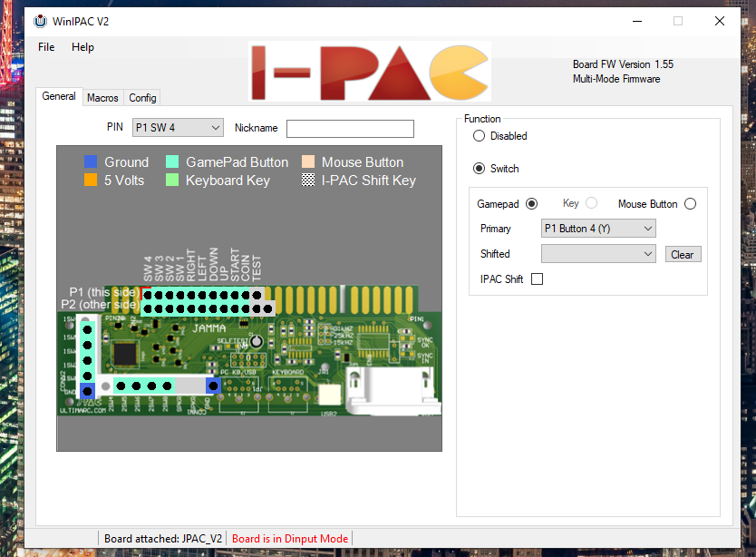Image resolution: width=756 pixels, height=557 pixels.
Task: Select the P1 SW 2 pin on the board
Action: (170, 295)
